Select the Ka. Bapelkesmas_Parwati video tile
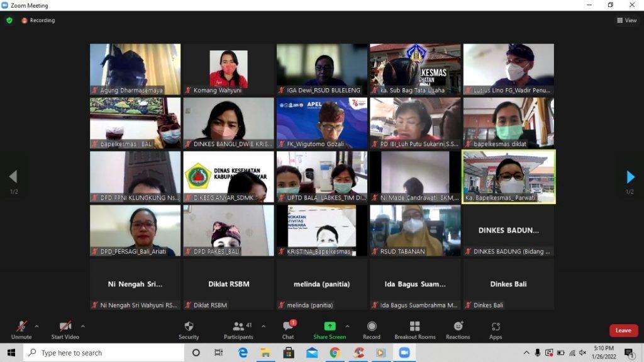 (x=509, y=176)
